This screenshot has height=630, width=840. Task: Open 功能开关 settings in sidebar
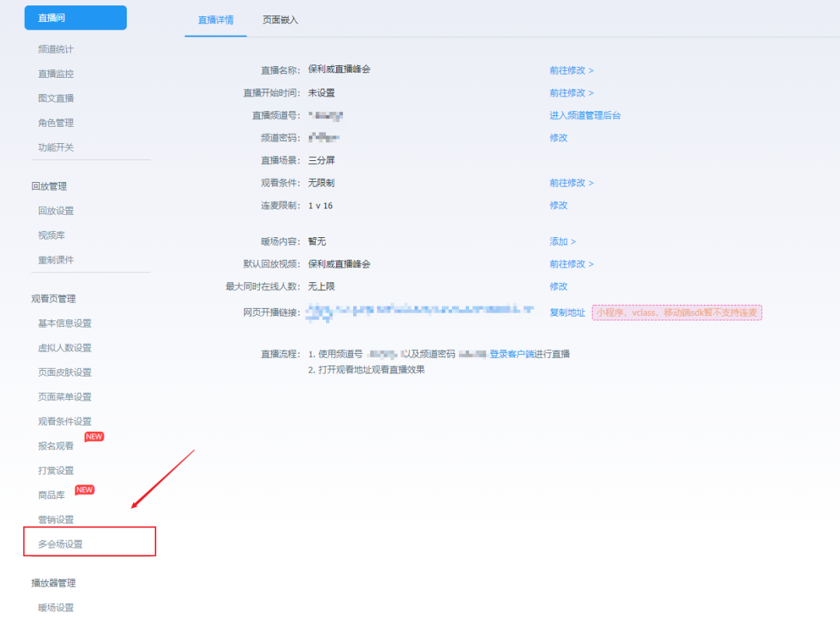56,147
